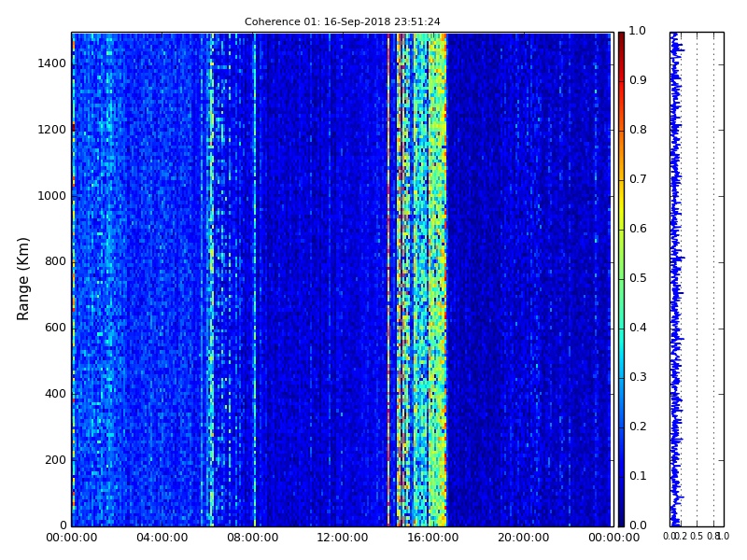
Task: Click the plot title 'Coherence 01: 16-Sep-2018 23:51:24'
Action: (x=342, y=21)
